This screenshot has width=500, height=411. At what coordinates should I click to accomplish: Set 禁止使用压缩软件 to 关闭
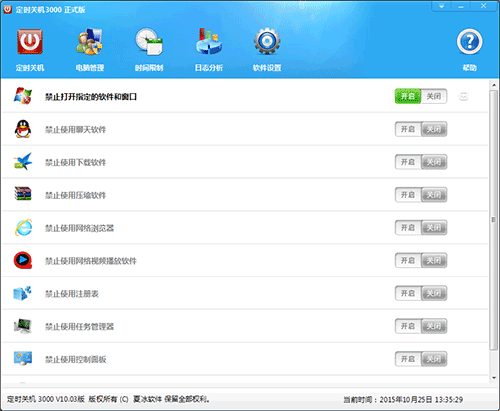pyautogui.click(x=434, y=195)
